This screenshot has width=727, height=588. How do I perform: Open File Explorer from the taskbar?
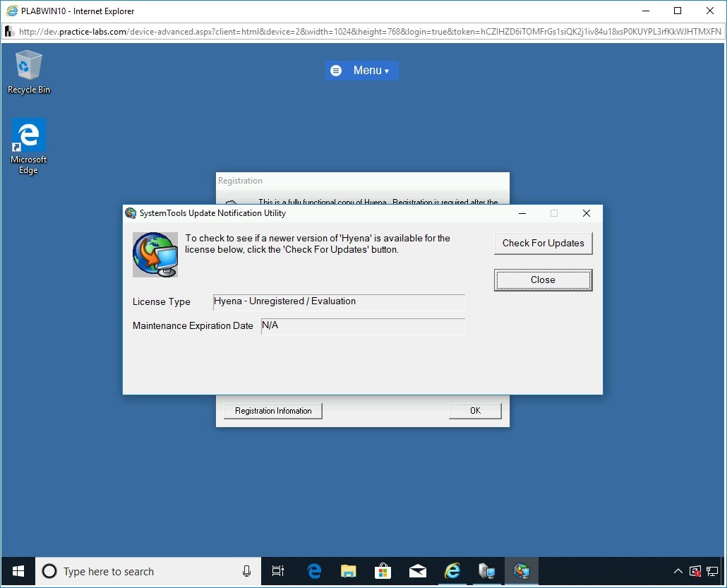[x=349, y=571]
